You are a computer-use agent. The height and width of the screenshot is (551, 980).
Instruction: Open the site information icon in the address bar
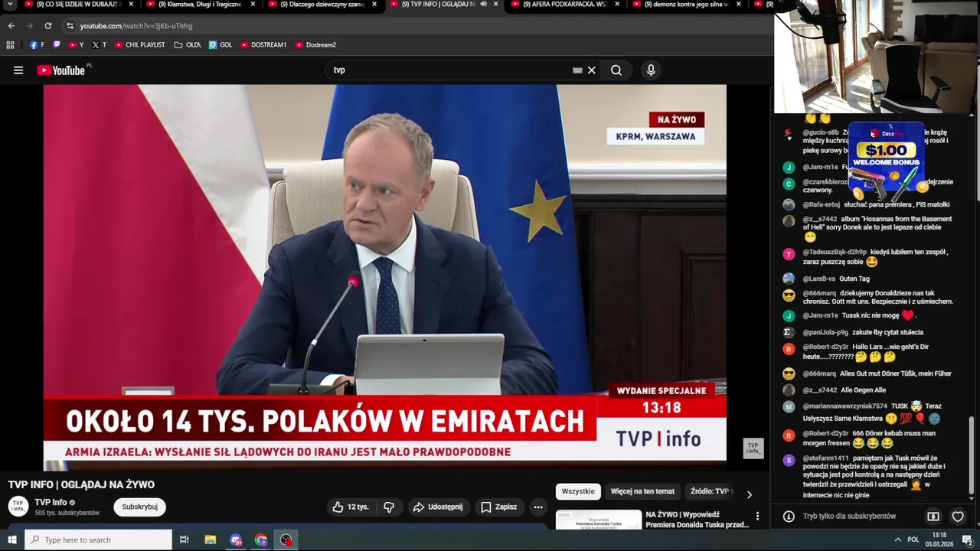pos(70,26)
